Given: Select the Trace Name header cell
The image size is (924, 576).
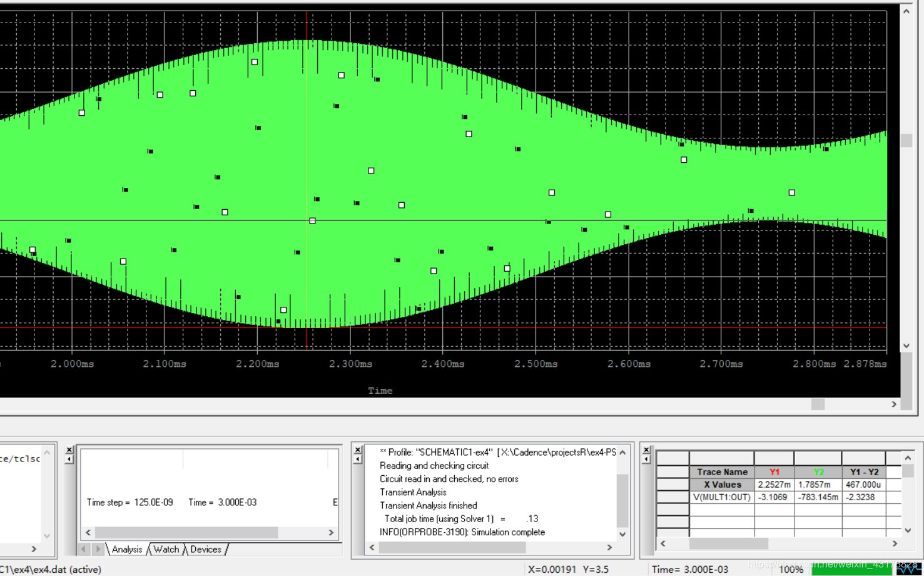Looking at the screenshot, I should click(722, 472).
